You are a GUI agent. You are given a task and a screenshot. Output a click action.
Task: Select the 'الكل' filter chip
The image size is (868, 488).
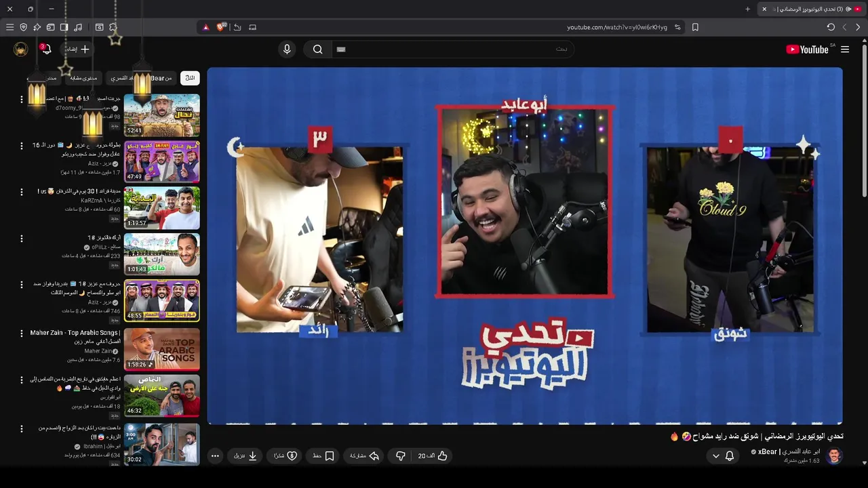190,78
